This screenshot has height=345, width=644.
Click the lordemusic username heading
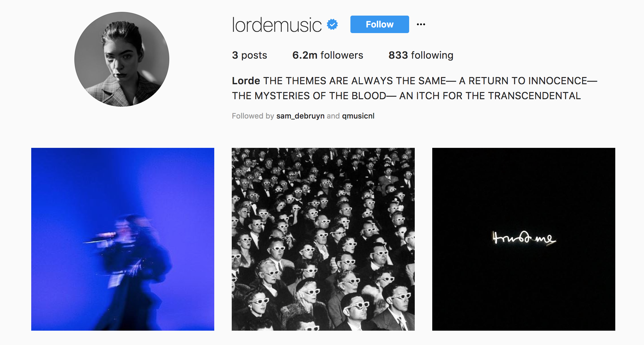(277, 25)
